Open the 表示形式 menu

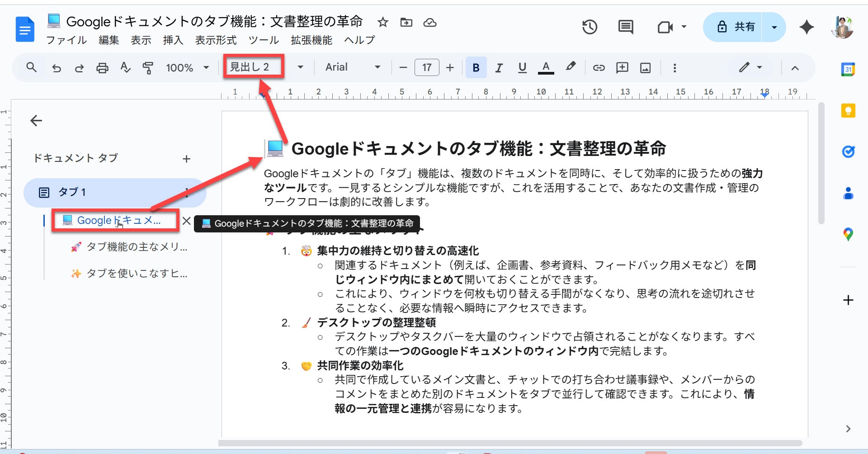[216, 40]
